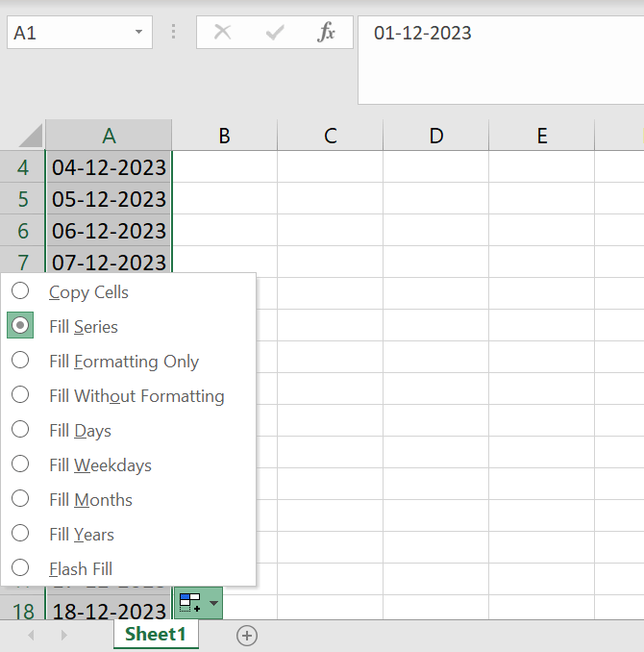Open Auto Fill Options dropdown arrow

[213, 603]
